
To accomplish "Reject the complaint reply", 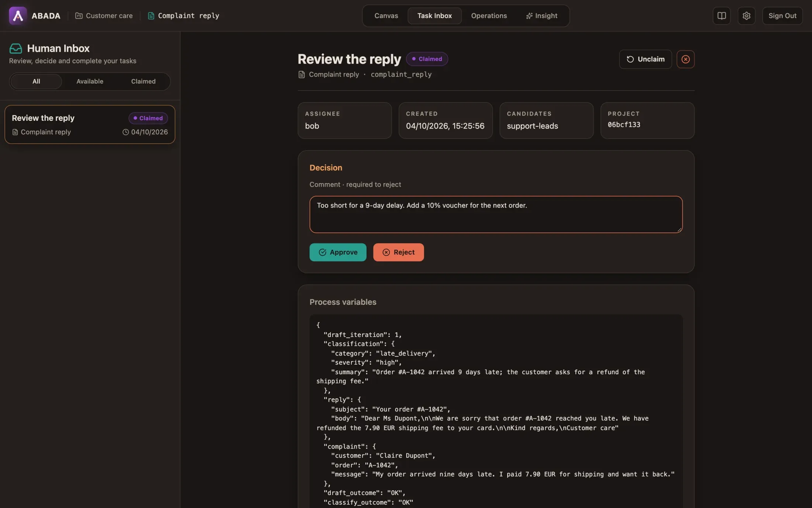I will (x=398, y=252).
